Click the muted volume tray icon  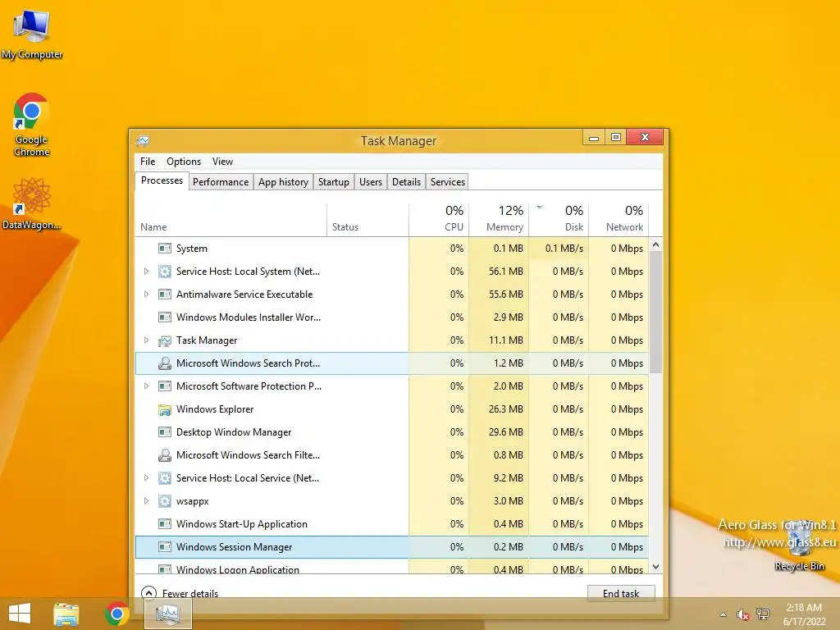coord(742,614)
